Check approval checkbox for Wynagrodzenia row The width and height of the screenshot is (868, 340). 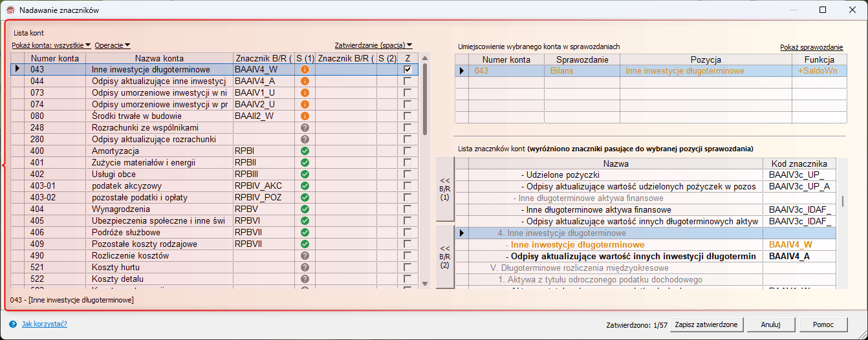(x=407, y=209)
